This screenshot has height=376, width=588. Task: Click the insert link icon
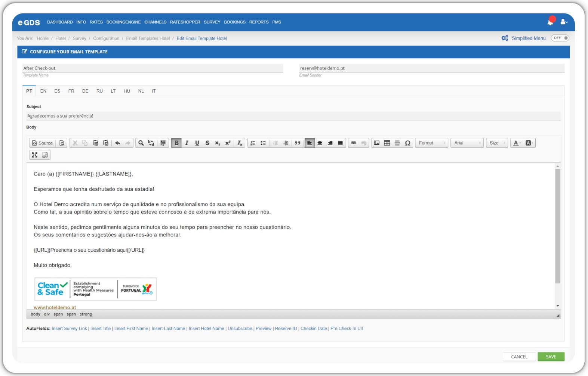pyautogui.click(x=354, y=143)
